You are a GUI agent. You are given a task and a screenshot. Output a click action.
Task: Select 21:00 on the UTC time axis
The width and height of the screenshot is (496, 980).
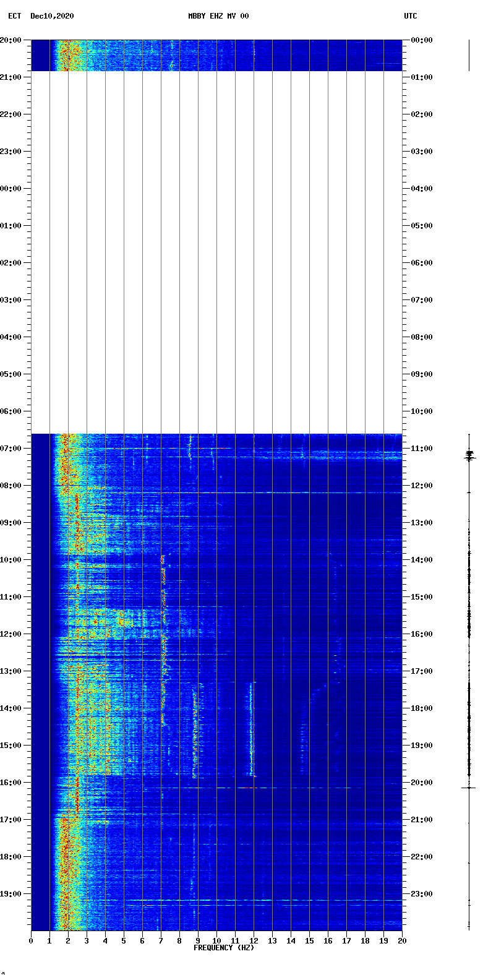tap(422, 820)
